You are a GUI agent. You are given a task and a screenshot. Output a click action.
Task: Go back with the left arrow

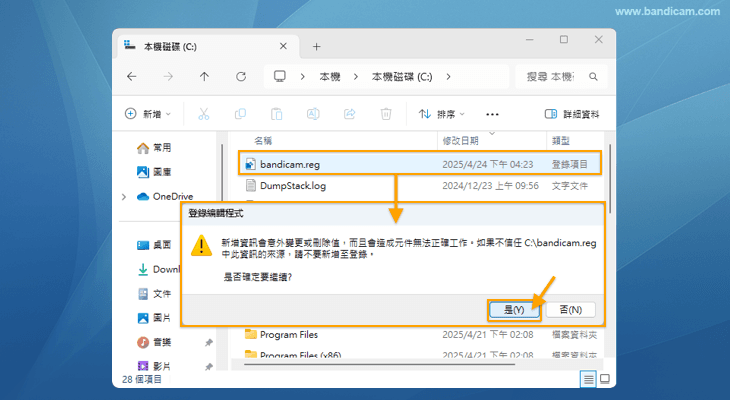tap(132, 76)
